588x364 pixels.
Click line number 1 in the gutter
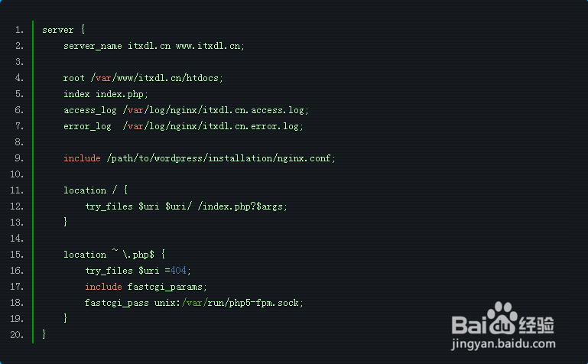(19, 30)
